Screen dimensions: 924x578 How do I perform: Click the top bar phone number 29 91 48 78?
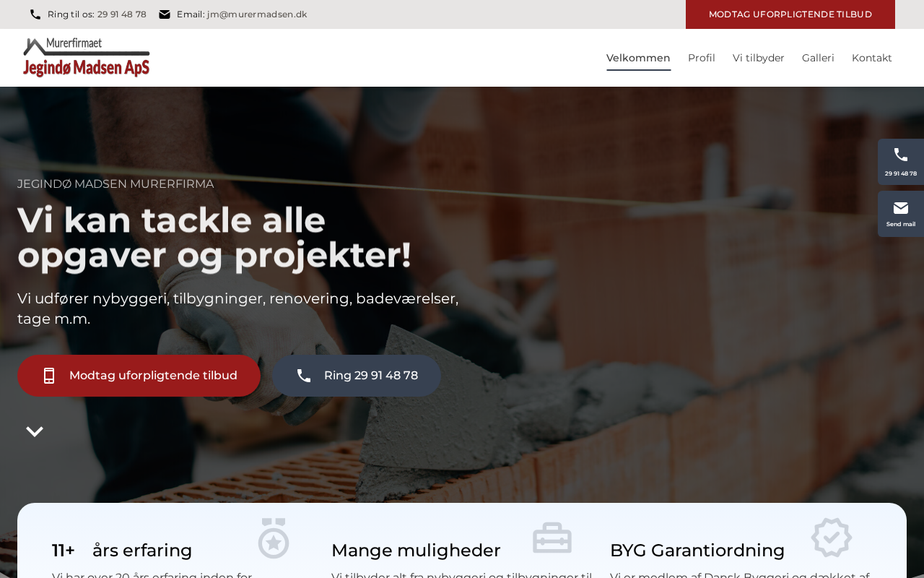coord(122,14)
